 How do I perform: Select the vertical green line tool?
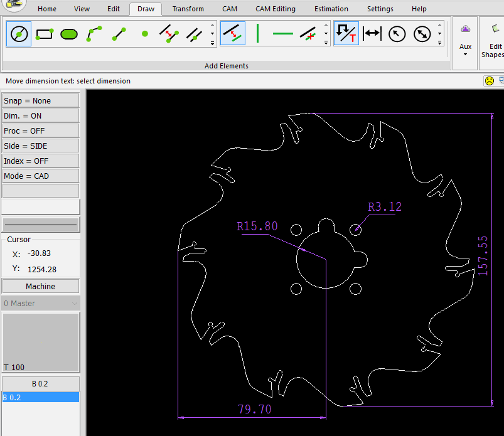257,33
